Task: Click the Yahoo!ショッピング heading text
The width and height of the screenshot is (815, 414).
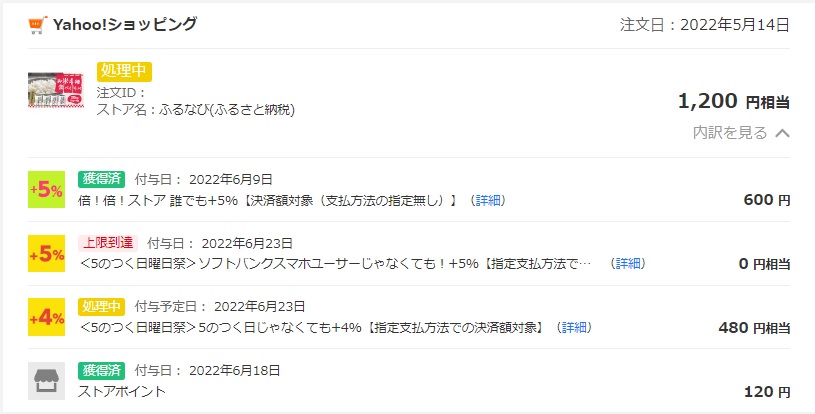Action: (125, 24)
